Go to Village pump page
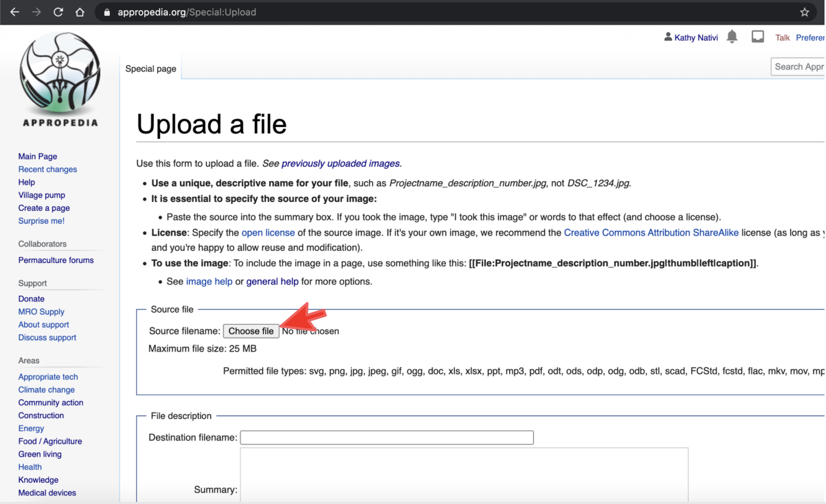The width and height of the screenshot is (826, 504). (x=42, y=195)
